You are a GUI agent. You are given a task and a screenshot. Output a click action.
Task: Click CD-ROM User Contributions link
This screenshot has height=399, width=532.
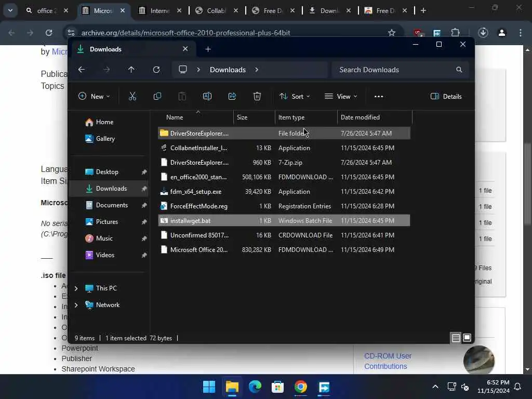coord(388,361)
